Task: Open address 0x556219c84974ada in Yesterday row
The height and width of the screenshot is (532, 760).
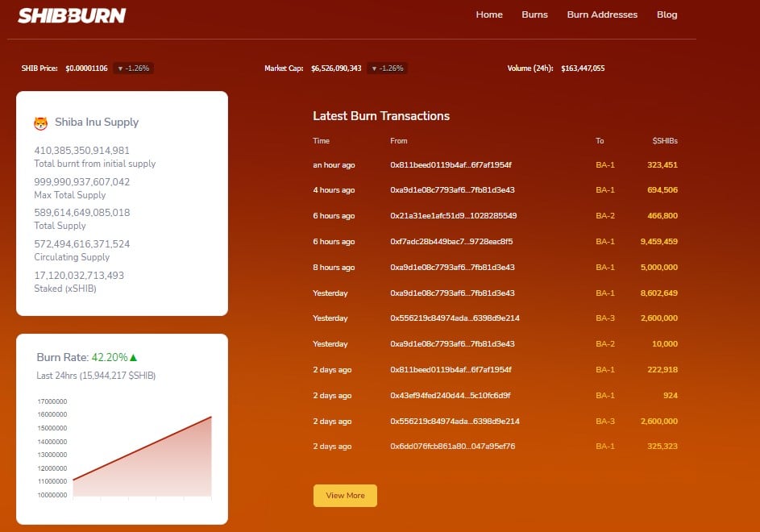Action: pyautogui.click(x=455, y=318)
